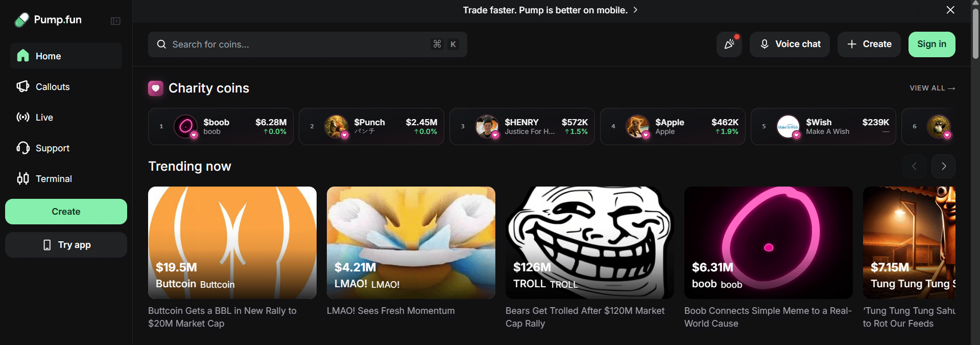Viewport: 980px width, 345px height.
Task: Click the 1.5% change on $HENRY
Action: [x=576, y=132]
